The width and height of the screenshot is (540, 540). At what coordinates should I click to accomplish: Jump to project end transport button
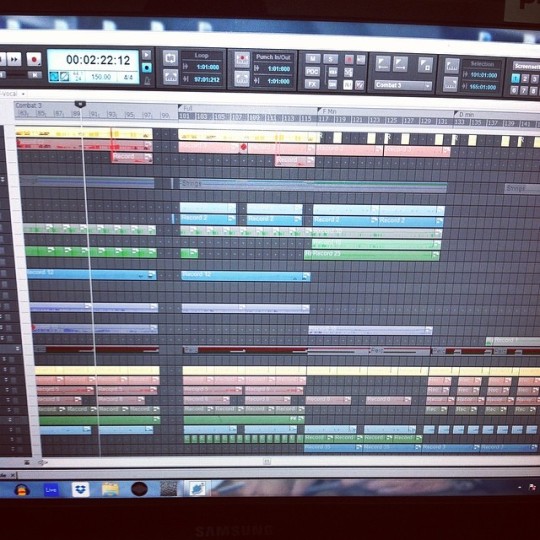click(x=34, y=75)
